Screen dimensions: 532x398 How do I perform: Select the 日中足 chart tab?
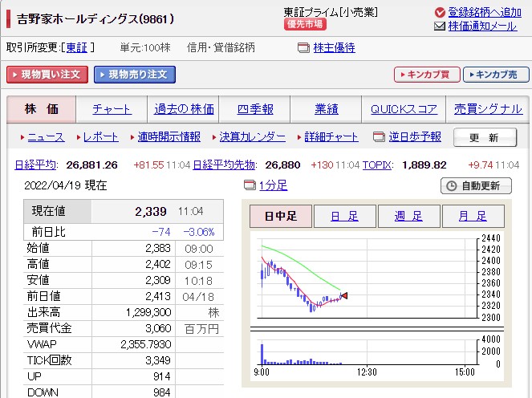281,216
